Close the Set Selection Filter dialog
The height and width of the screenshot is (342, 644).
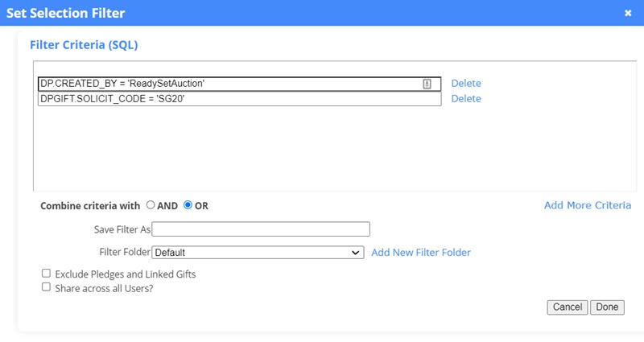[628, 13]
